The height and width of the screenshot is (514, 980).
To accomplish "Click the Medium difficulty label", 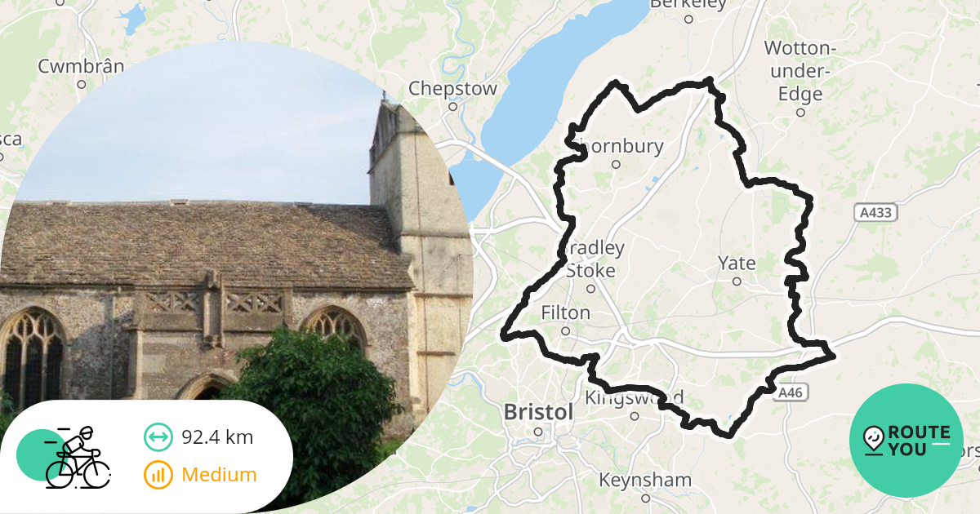I will pyautogui.click(x=219, y=475).
